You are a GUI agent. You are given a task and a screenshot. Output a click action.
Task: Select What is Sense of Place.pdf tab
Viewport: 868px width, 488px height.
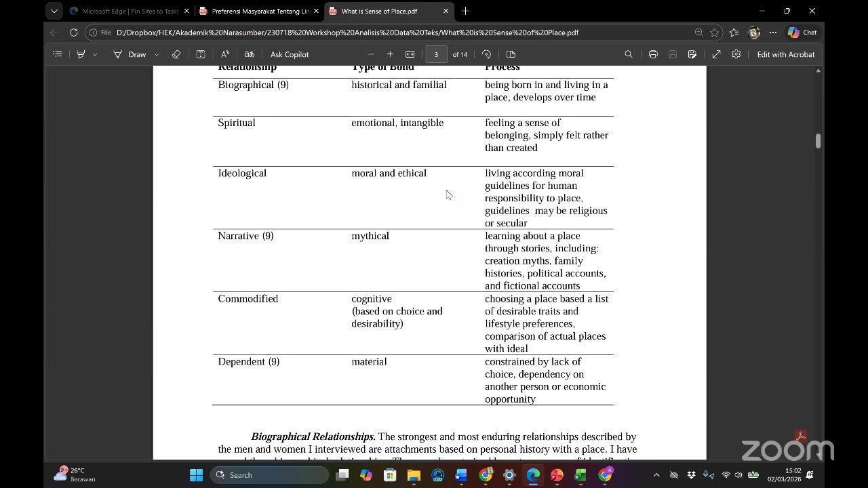tap(389, 11)
